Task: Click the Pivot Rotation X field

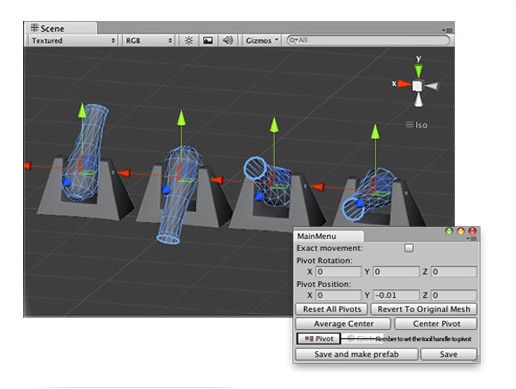Action: pos(338,272)
